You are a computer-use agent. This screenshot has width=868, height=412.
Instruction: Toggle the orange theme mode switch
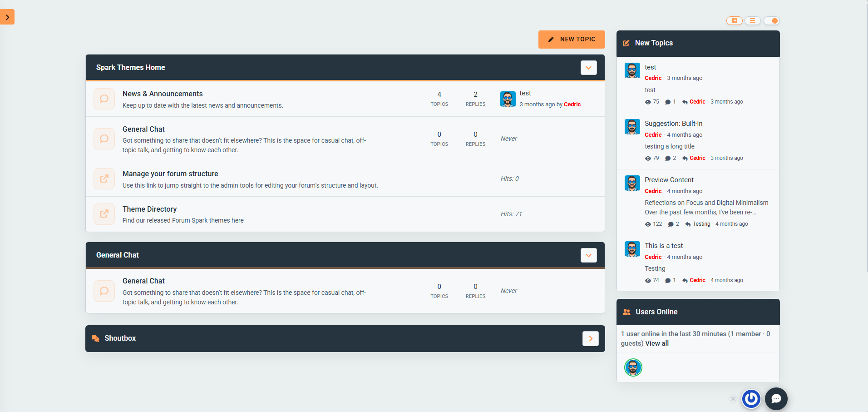(x=771, y=20)
